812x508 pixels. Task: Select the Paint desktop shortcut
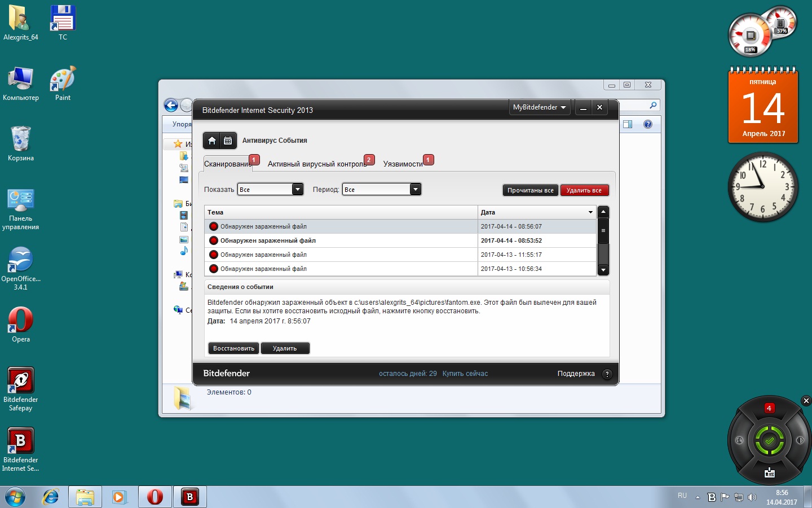63,84
